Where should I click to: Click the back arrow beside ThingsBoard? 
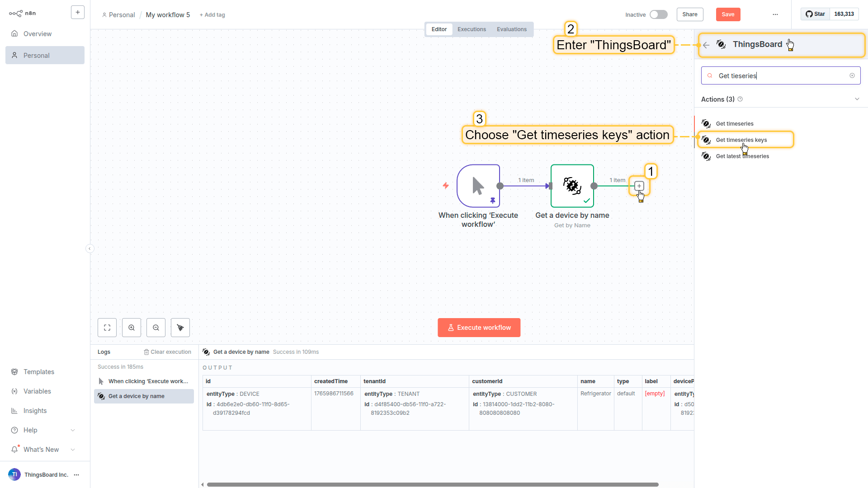click(706, 45)
